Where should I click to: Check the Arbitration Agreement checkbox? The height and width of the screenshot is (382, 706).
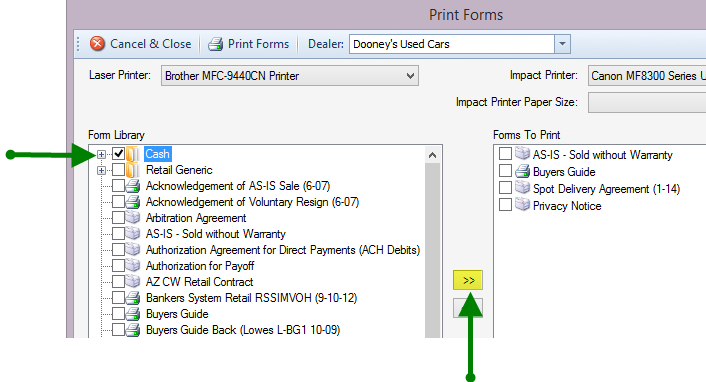118,218
